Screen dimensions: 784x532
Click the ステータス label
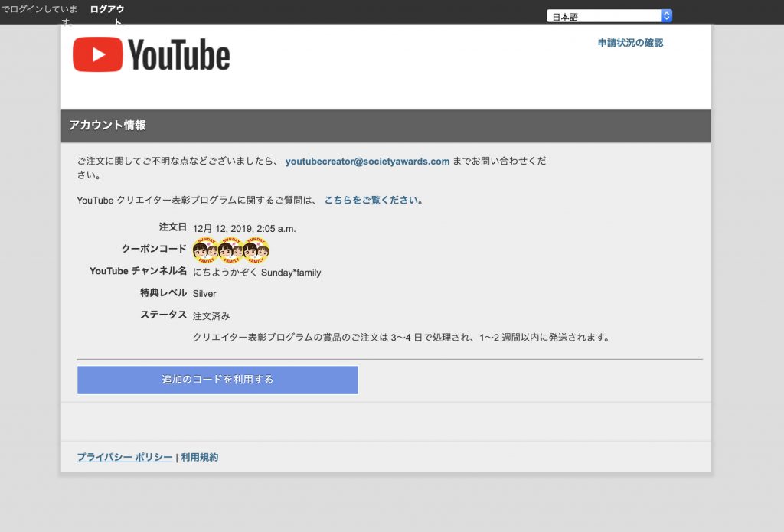click(163, 315)
